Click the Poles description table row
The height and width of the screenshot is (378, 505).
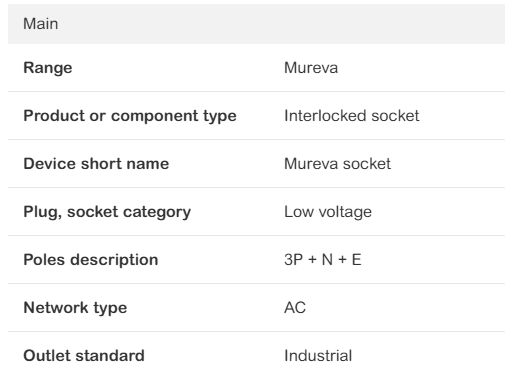pyautogui.click(x=256, y=260)
